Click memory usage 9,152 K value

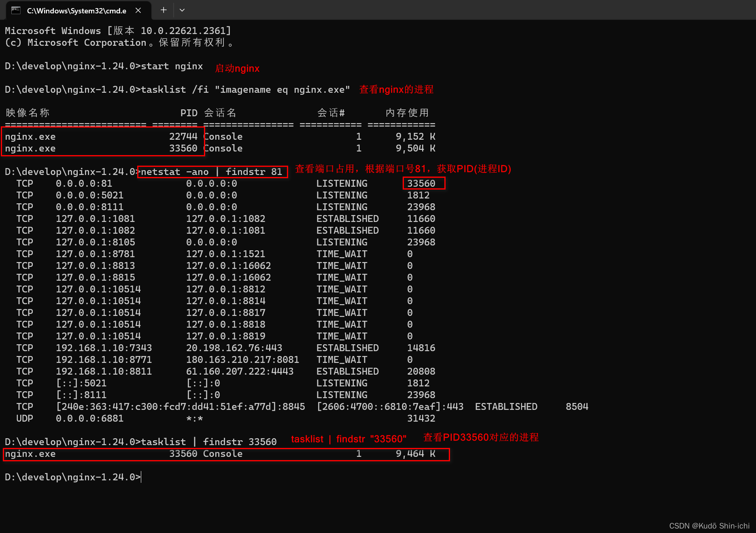415,136
